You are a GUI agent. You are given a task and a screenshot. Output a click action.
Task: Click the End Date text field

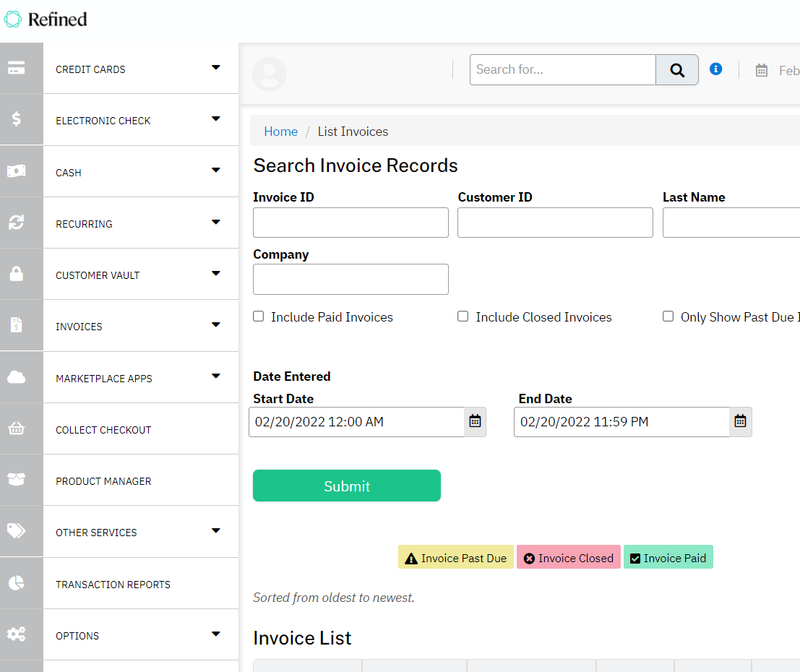coord(622,422)
